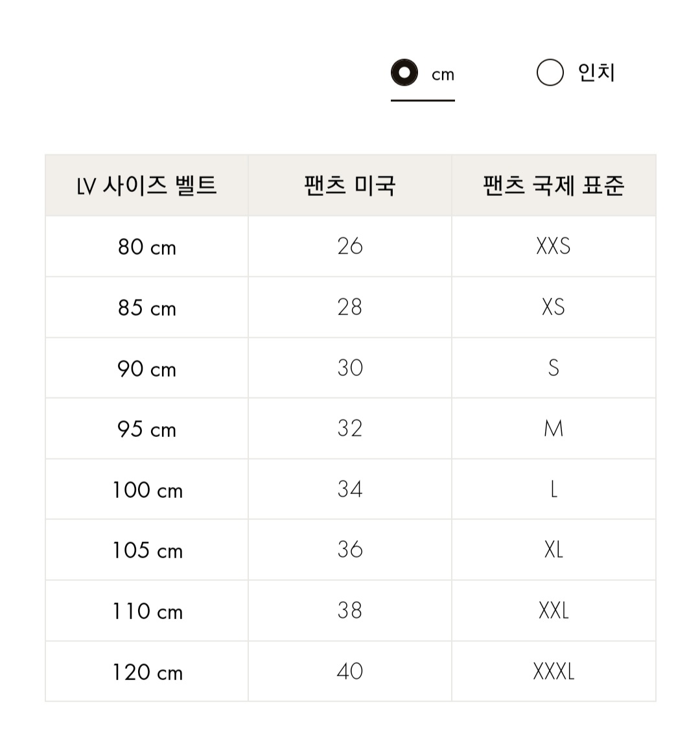The image size is (700, 741).
Task: Click the LV 사이즈 벨트 column header
Action: click(147, 185)
